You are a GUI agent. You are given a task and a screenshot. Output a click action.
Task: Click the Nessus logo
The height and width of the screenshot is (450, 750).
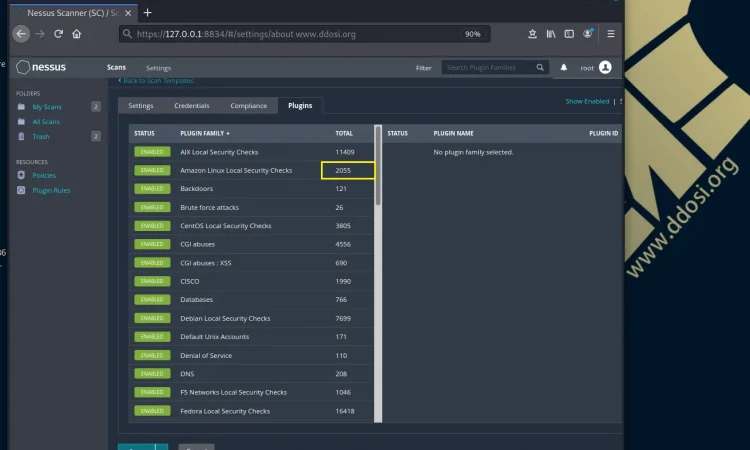point(41,67)
